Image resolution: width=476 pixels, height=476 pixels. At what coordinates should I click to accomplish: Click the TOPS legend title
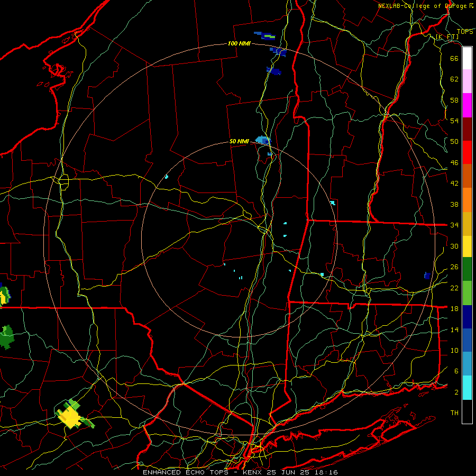pyautogui.click(x=465, y=32)
